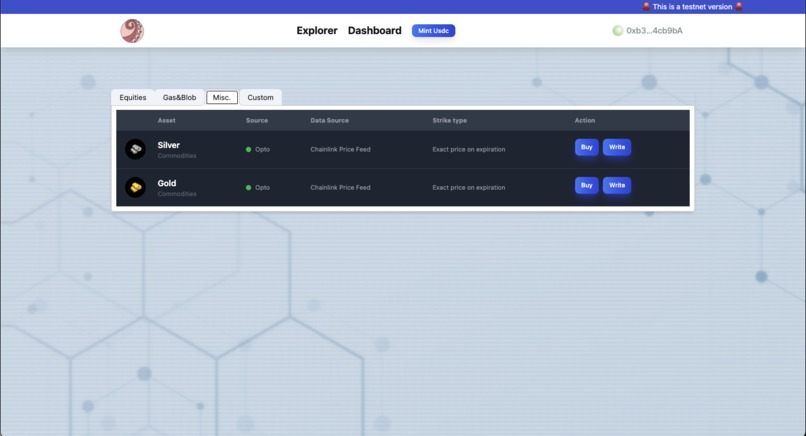Click the Silver asset icon
The image size is (806, 436).
[136, 149]
